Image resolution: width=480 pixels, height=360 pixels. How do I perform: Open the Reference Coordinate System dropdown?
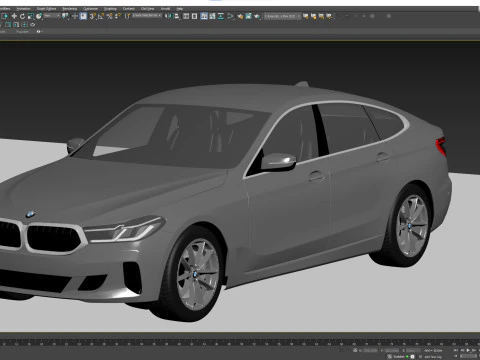point(52,16)
